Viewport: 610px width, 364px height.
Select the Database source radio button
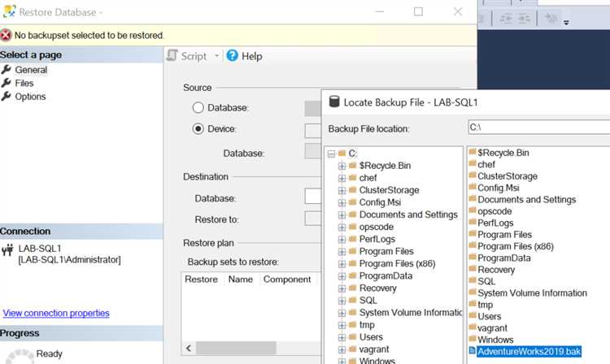198,107
